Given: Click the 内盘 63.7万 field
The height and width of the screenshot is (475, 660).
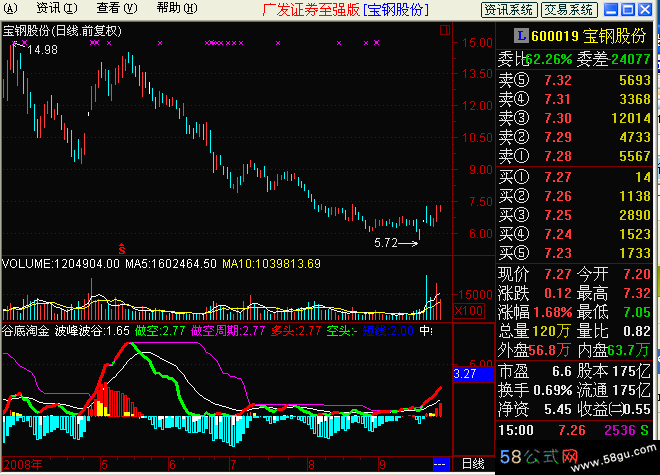Looking at the screenshot, I should click(614, 350).
